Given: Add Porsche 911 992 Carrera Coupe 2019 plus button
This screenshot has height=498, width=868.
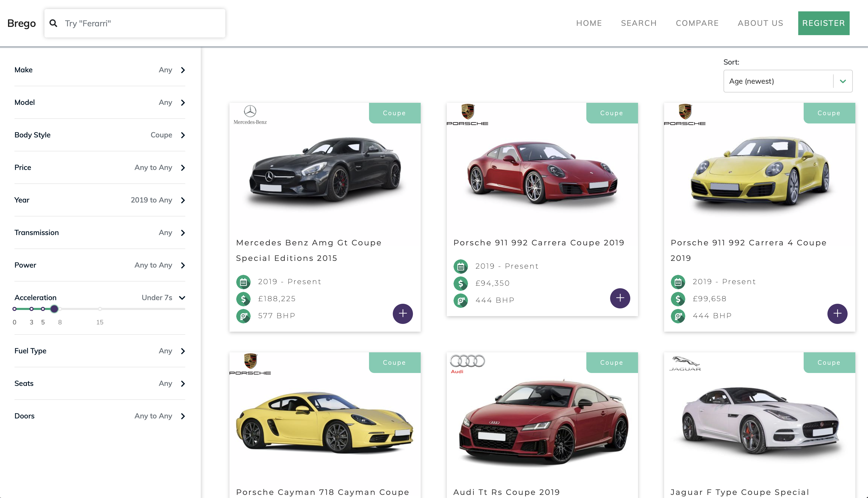Looking at the screenshot, I should click(620, 298).
